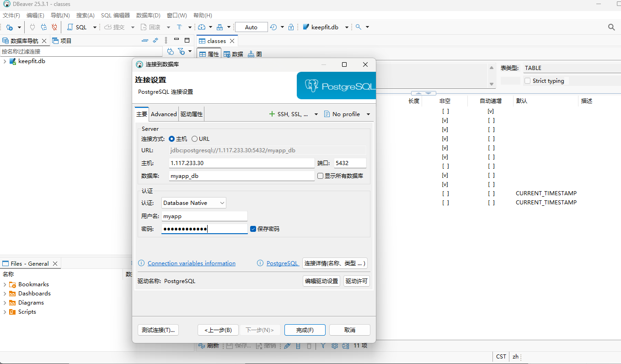Viewport: 621px width, 364px height.
Task: Open the SQL 编辑器 menu
Action: click(x=115, y=15)
